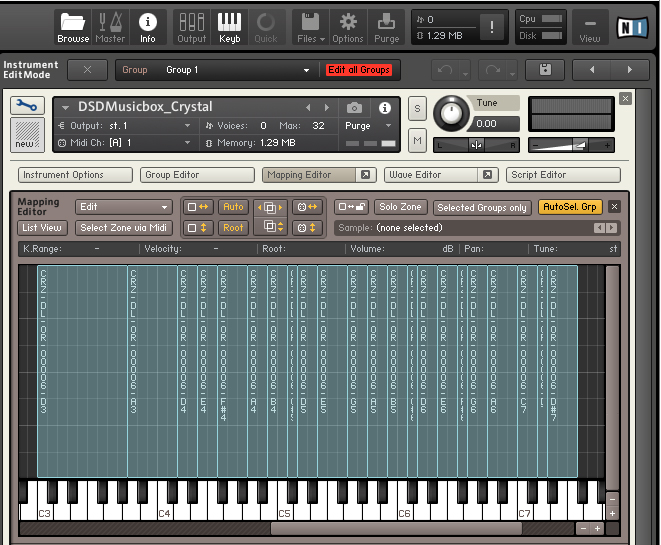Click the new instrument icon
Viewport: 661px width, 545px height.
[x=27, y=135]
